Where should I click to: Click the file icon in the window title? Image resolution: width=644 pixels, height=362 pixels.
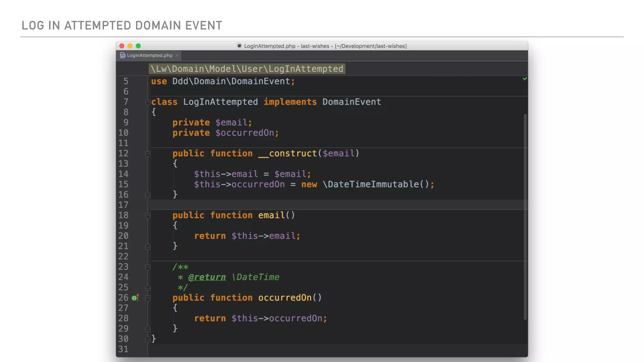click(x=239, y=46)
